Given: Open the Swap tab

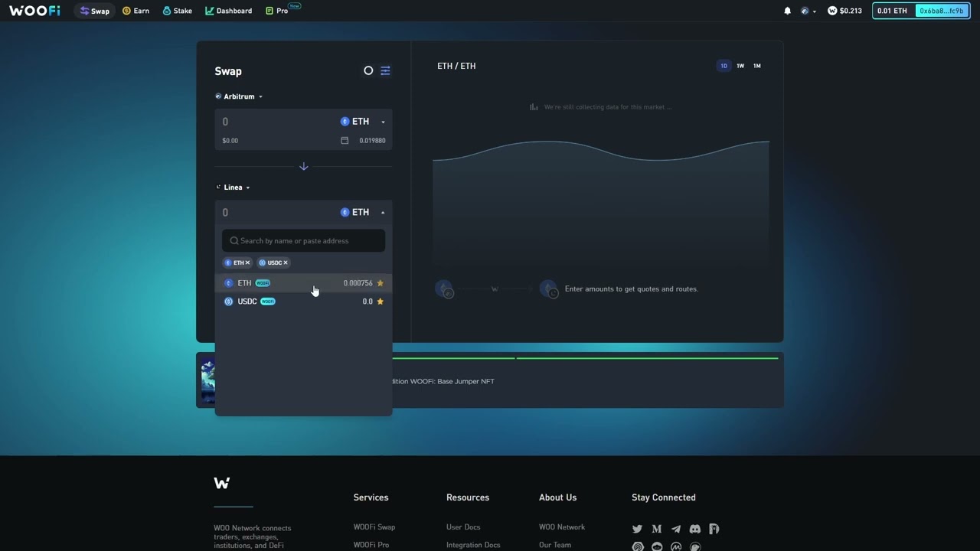Looking at the screenshot, I should pos(95,11).
